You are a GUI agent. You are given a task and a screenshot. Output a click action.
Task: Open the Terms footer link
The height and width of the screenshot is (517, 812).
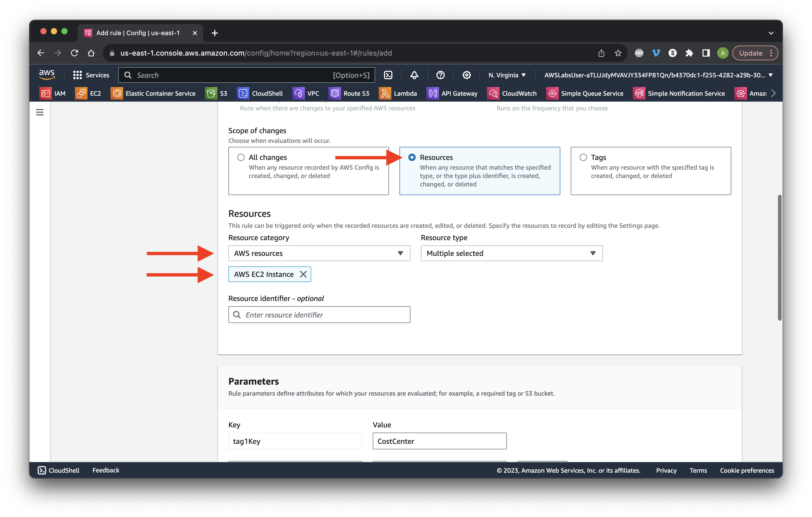tap(698, 470)
